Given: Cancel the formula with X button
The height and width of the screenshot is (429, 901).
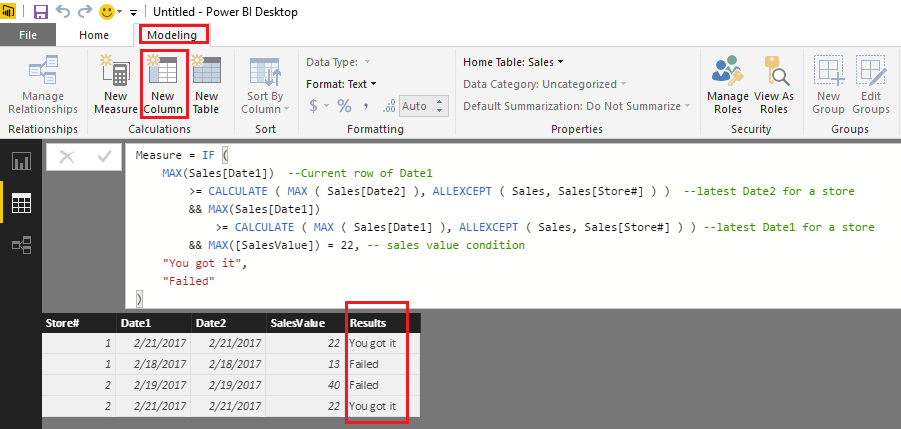Looking at the screenshot, I should coord(67,157).
